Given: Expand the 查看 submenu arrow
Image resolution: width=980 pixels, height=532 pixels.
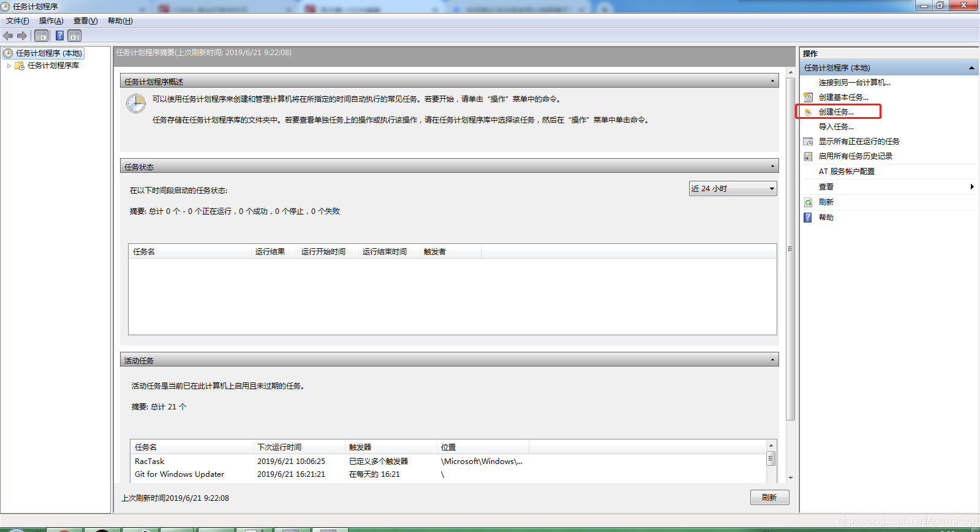Looking at the screenshot, I should tap(972, 187).
